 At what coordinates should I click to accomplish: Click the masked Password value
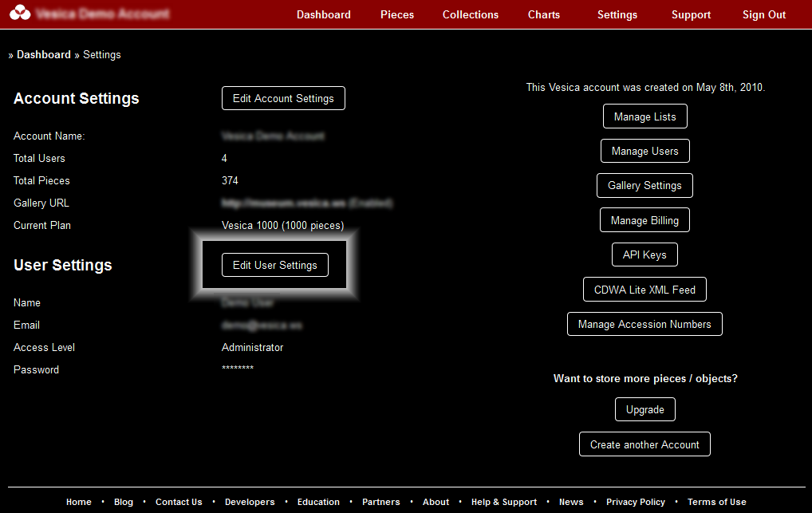pyautogui.click(x=238, y=369)
